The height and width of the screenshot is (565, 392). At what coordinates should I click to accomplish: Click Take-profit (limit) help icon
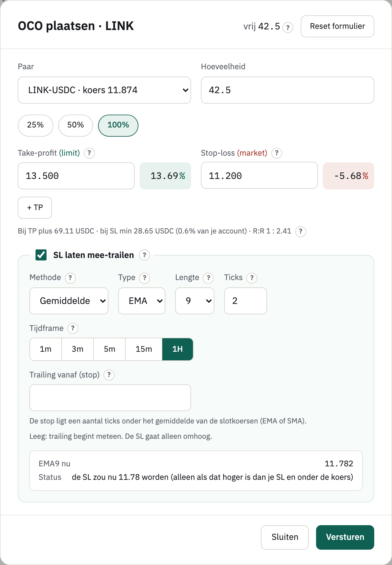tap(89, 153)
